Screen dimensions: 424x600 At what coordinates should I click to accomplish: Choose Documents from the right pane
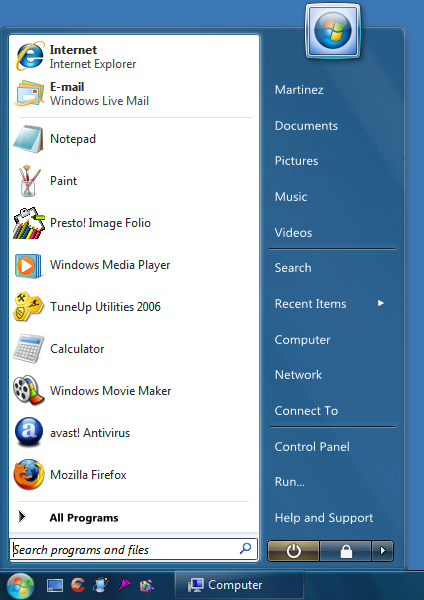click(x=306, y=126)
